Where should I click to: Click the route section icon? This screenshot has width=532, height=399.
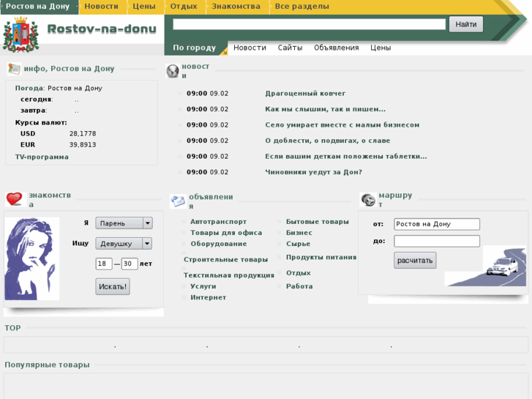click(x=368, y=200)
